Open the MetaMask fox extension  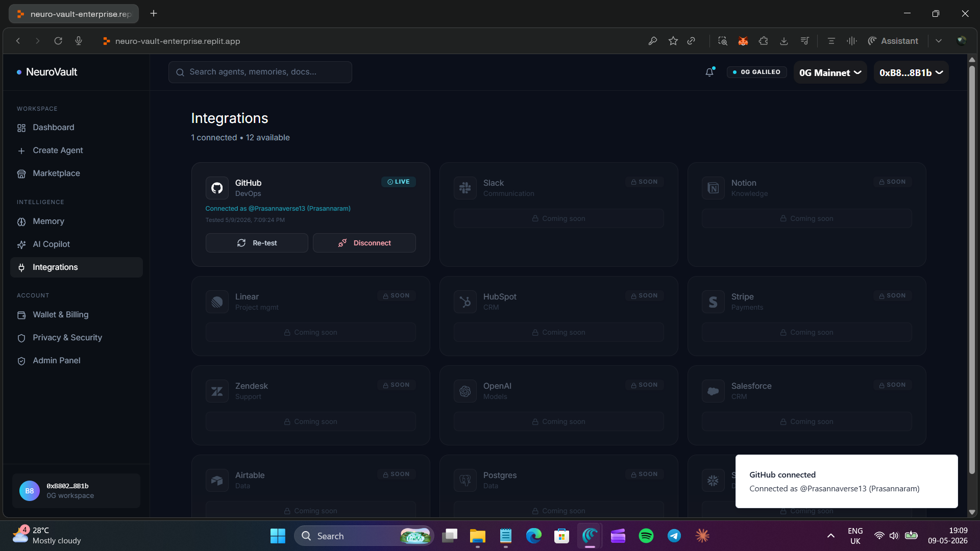743,41
